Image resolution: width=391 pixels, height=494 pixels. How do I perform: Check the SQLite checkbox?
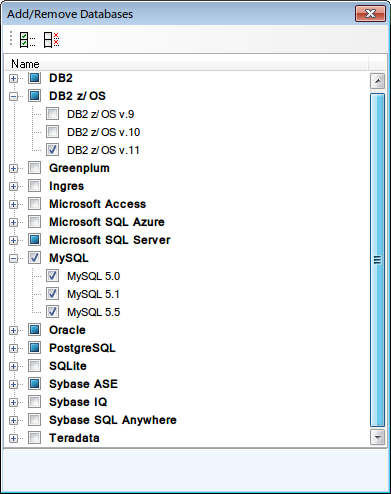pos(34,366)
